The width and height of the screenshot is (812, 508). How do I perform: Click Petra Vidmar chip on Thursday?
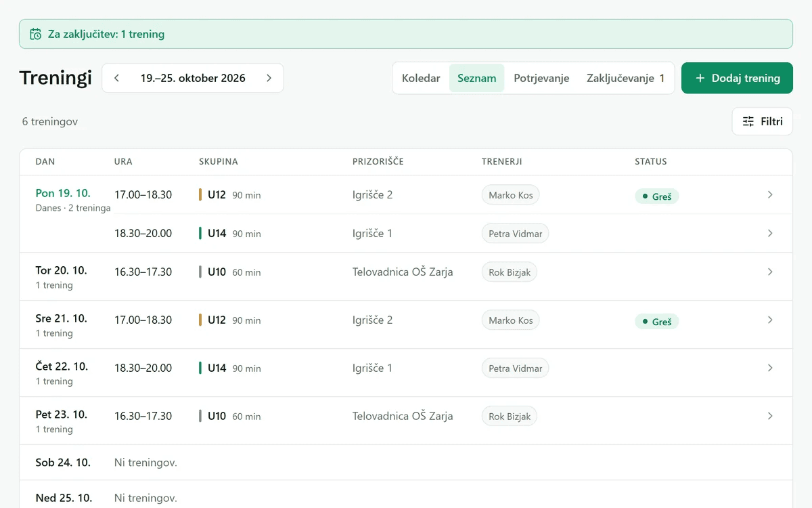(516, 368)
